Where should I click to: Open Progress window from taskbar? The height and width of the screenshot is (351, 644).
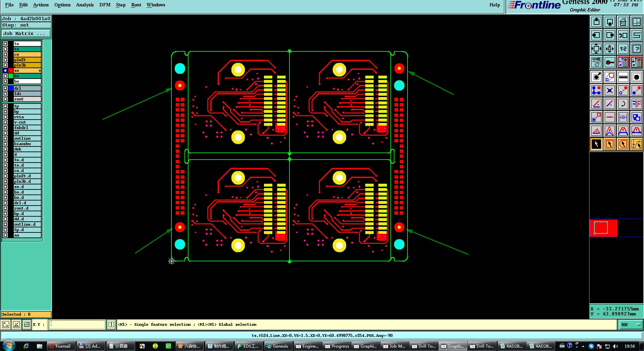click(337, 346)
